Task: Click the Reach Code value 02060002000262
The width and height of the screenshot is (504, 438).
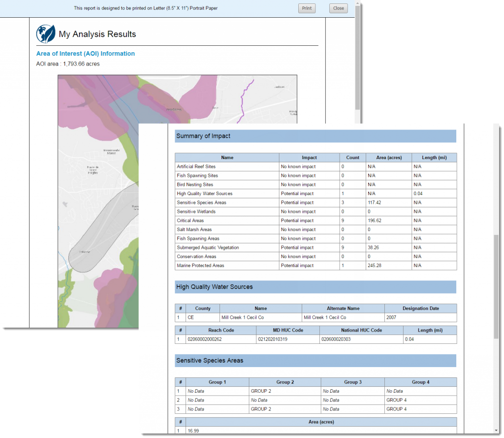Action: coord(205,339)
